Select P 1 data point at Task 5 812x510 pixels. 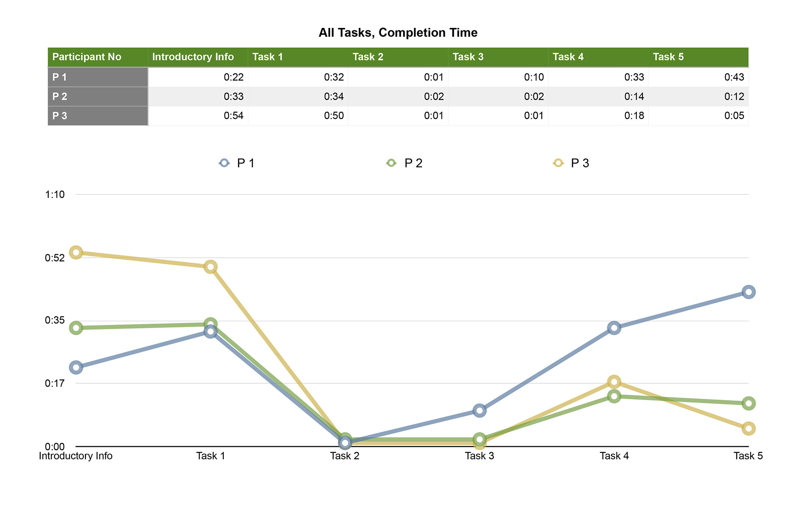[748, 292]
